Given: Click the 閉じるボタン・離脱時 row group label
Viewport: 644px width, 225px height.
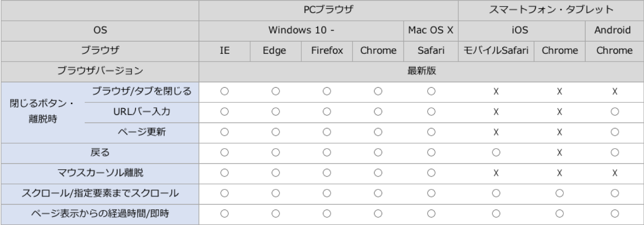Looking at the screenshot, I should [x=42, y=112].
